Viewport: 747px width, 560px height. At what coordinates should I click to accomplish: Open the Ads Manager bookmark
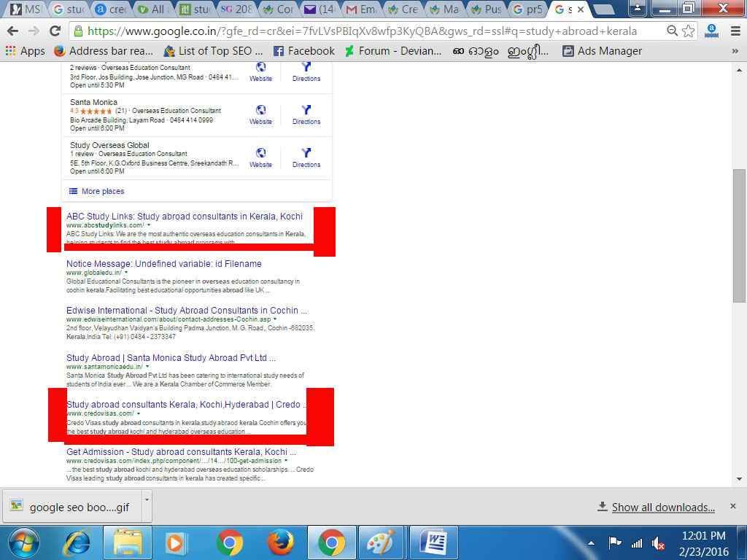(x=602, y=51)
